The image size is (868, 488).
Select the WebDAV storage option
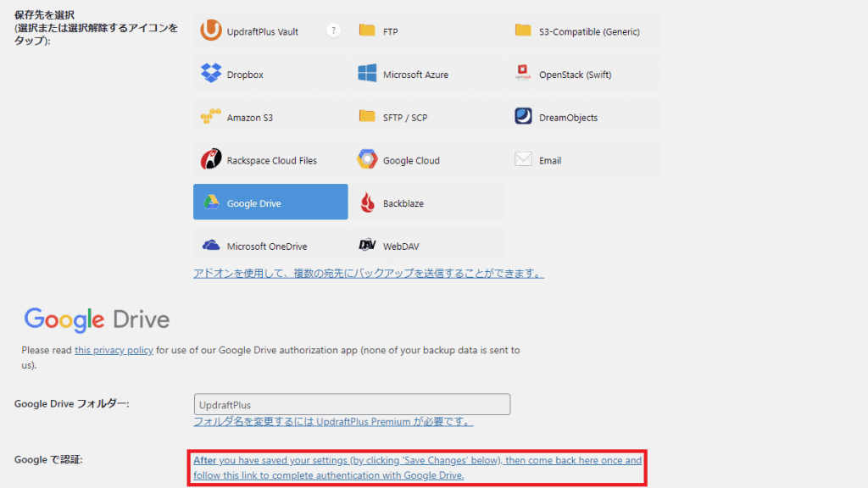click(367, 247)
